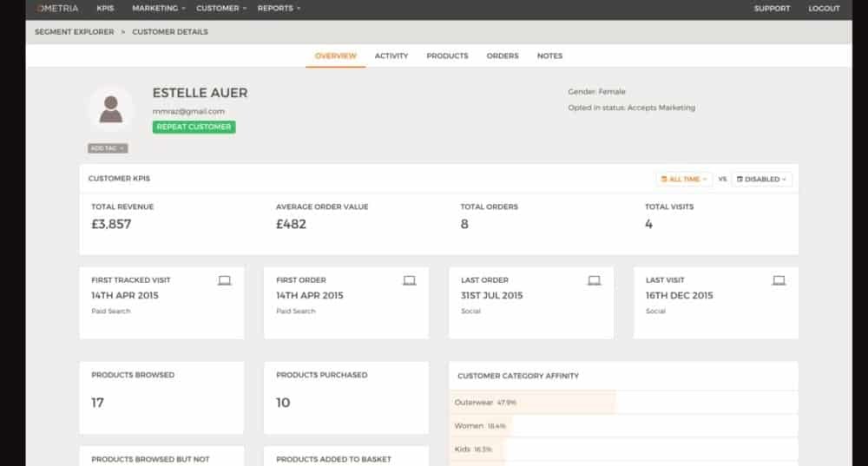Screen dimensions: 868x466
Task: Expand the Reports menu
Action: (279, 9)
